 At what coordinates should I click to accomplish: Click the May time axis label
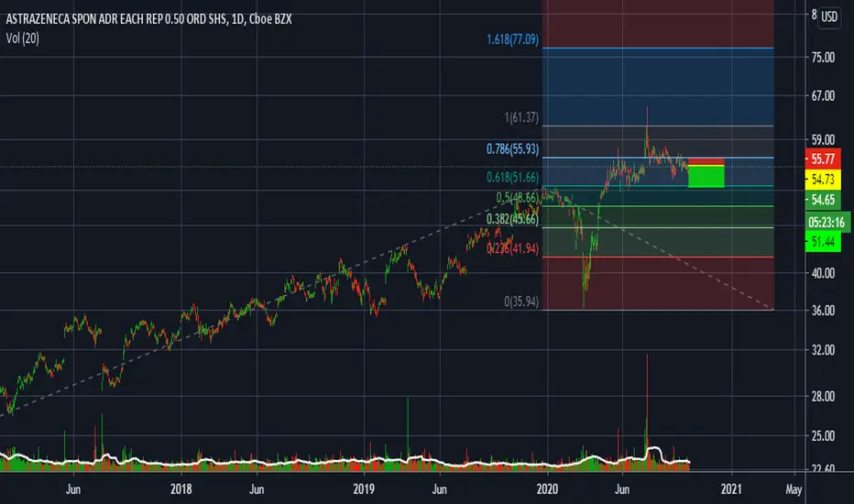(x=794, y=489)
